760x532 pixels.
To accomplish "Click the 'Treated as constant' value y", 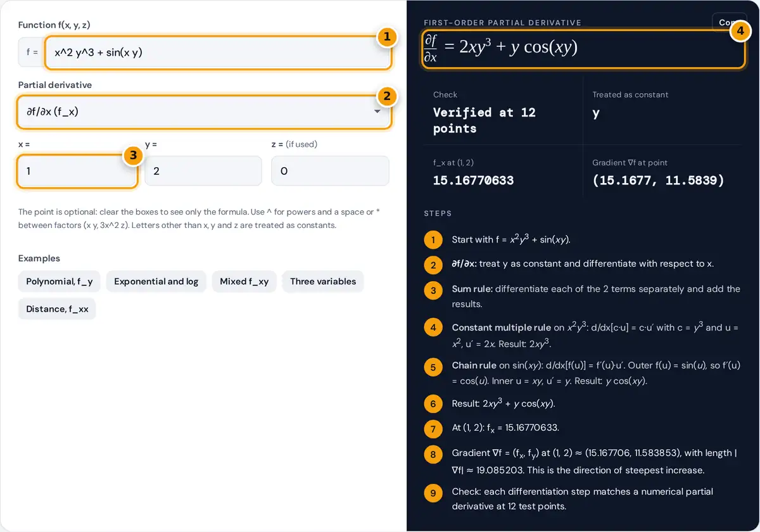I will click(596, 113).
